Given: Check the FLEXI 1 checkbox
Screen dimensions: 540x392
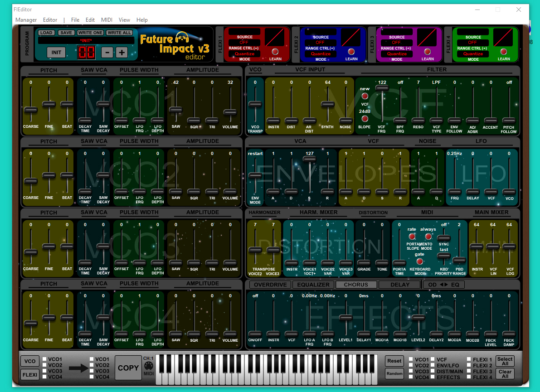Looking at the screenshot, I should (469, 359).
